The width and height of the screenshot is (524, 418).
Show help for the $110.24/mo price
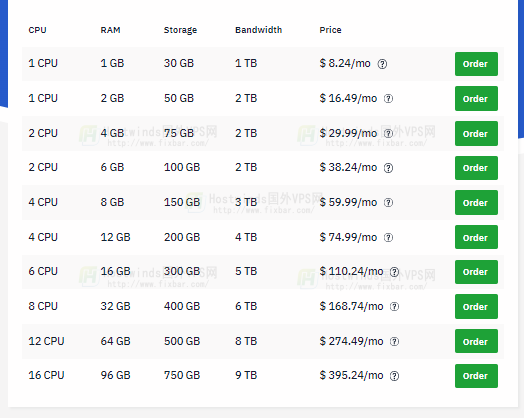click(394, 272)
